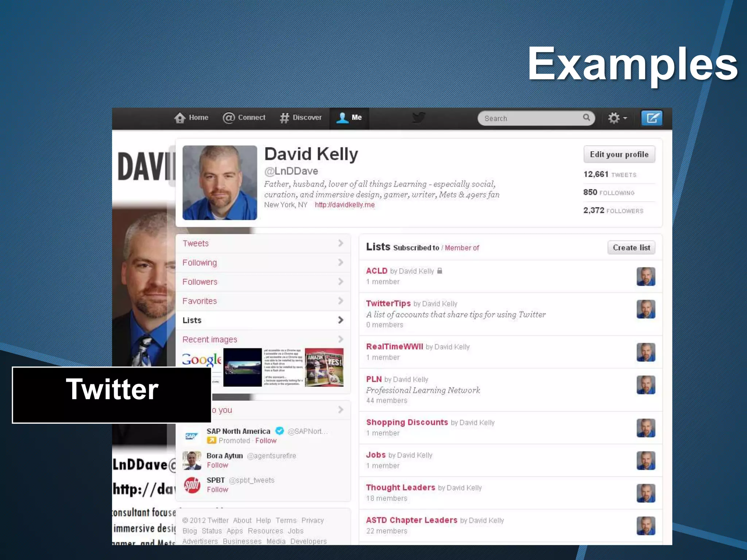Open the ASTD Chapter Leaders list

tap(411, 520)
